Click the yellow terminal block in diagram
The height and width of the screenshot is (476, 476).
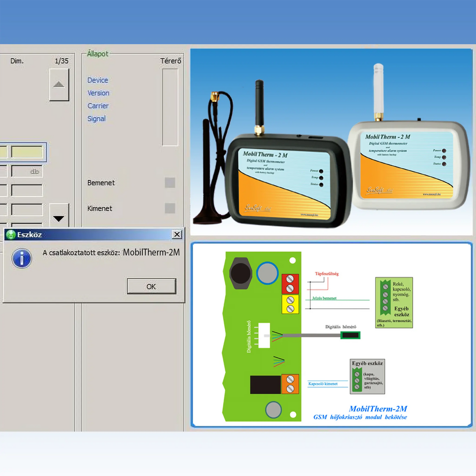pyautogui.click(x=290, y=304)
